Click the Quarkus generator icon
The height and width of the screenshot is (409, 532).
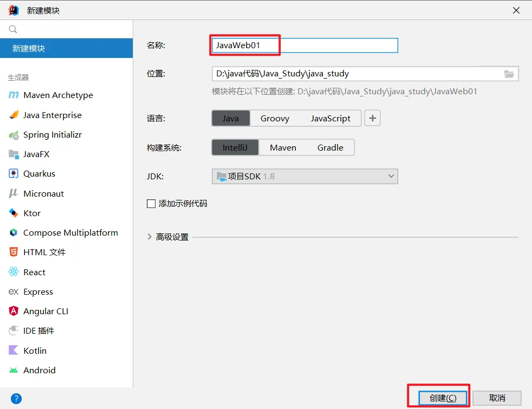pos(13,174)
